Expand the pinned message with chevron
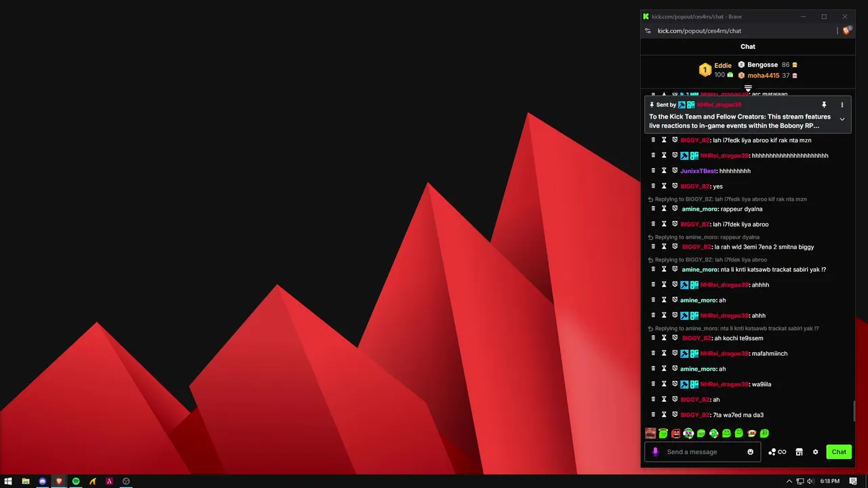 [x=842, y=119]
